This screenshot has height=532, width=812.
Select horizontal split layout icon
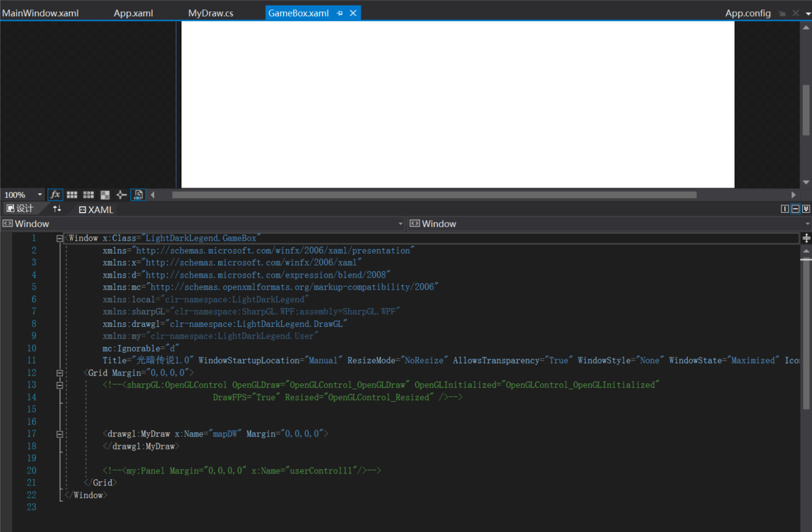click(x=795, y=209)
